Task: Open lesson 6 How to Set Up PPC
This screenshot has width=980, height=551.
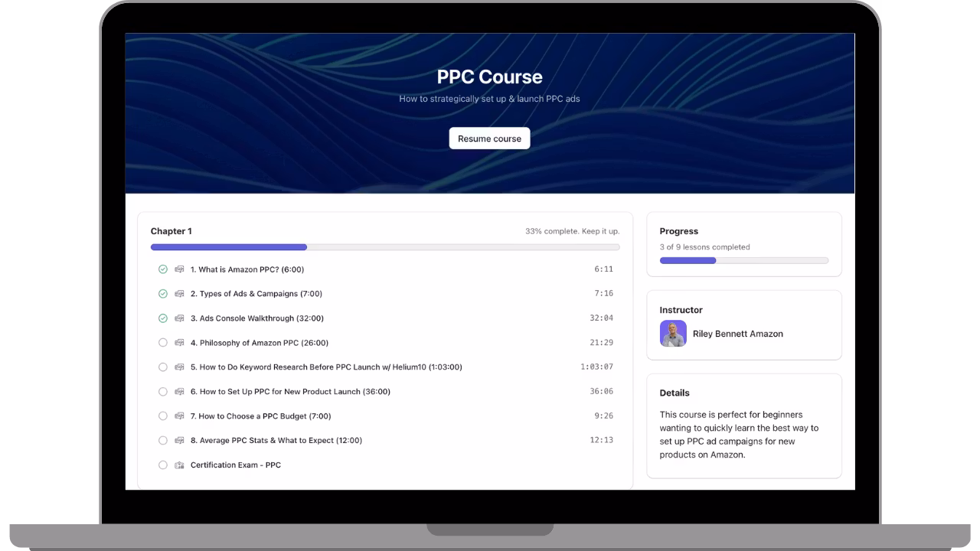Action: (x=295, y=392)
